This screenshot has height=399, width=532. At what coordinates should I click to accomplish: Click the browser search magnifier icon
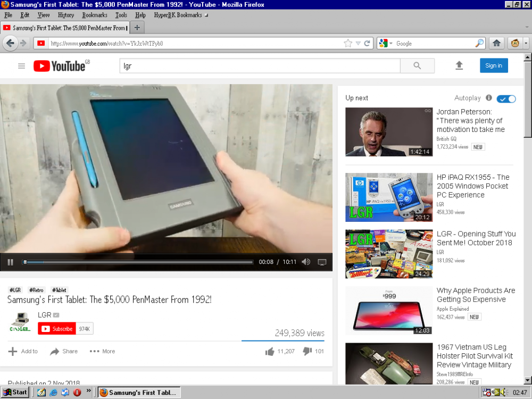point(479,43)
